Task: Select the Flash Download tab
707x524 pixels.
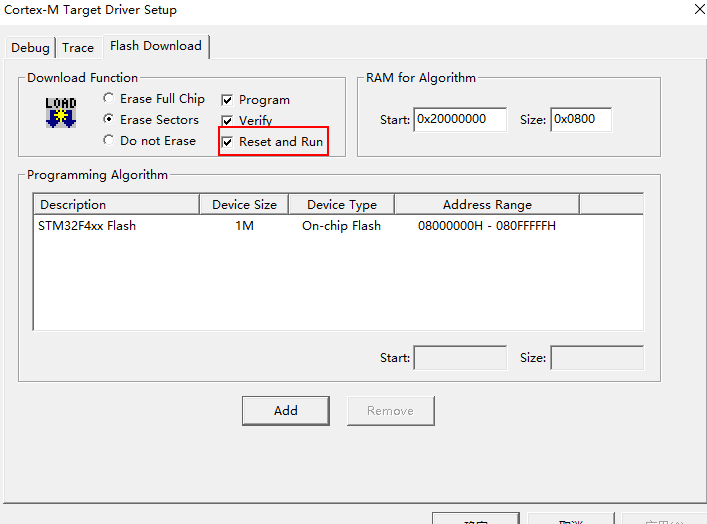Action: coord(156,46)
